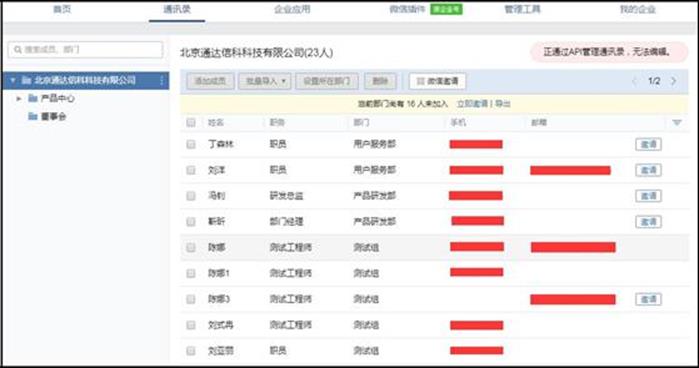Screen dimensions: 699x368
Task: Select the 董事会 department in the tree
Action: click(x=53, y=116)
